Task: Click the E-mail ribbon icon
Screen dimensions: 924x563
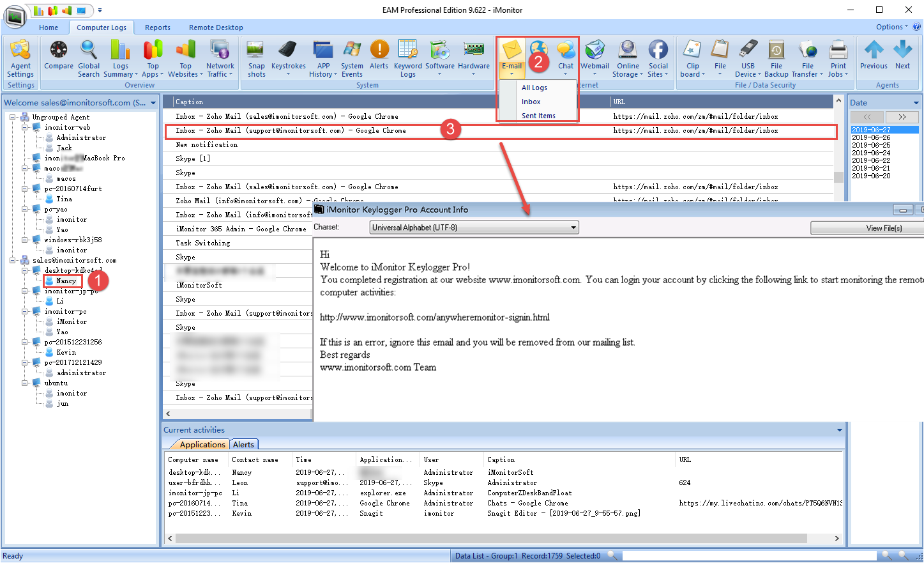Action: pos(511,59)
